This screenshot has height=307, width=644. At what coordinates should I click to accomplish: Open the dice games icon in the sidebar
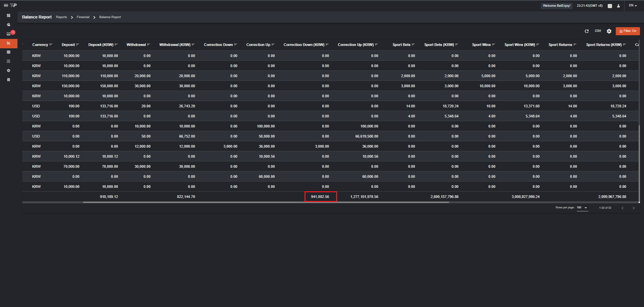tap(9, 52)
